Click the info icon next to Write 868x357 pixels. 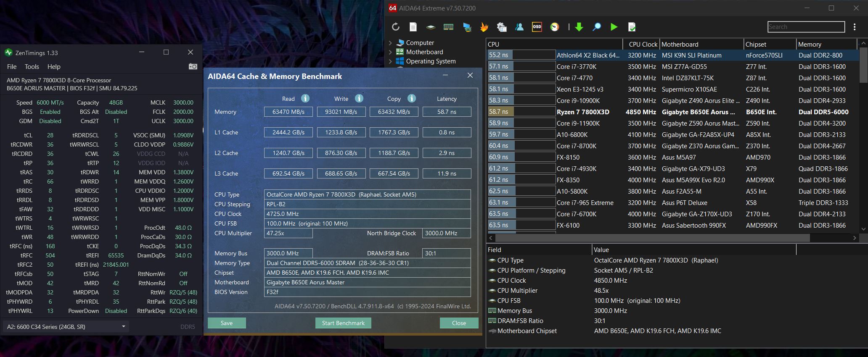(359, 98)
